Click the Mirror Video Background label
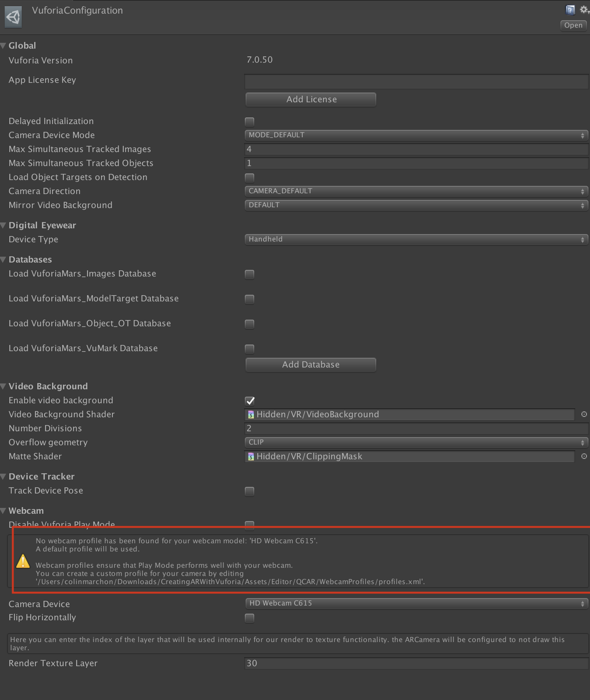 click(61, 205)
